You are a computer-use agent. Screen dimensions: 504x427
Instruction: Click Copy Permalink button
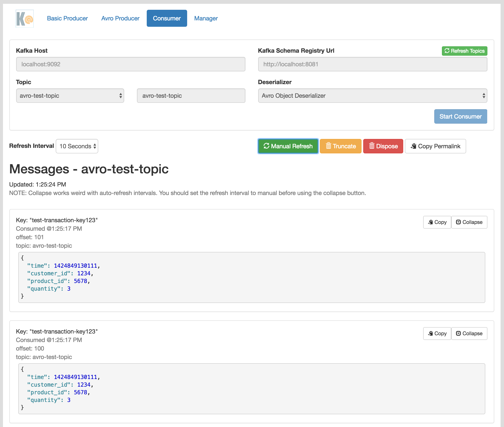click(x=435, y=146)
